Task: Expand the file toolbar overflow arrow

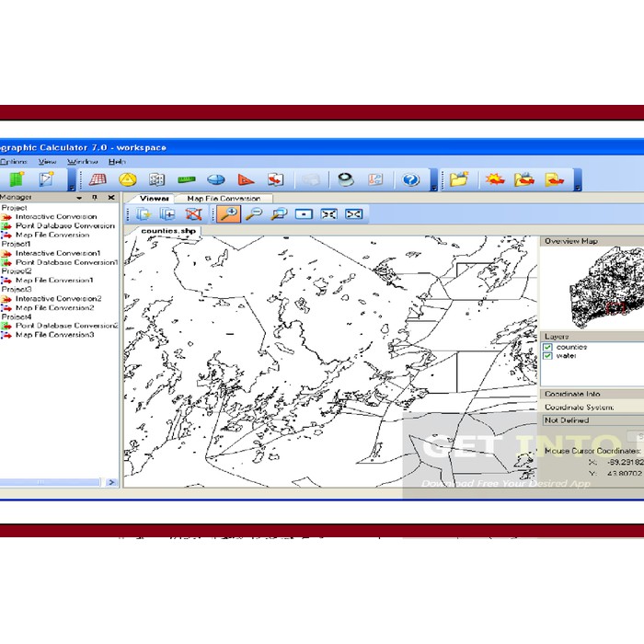Action: coord(578,188)
